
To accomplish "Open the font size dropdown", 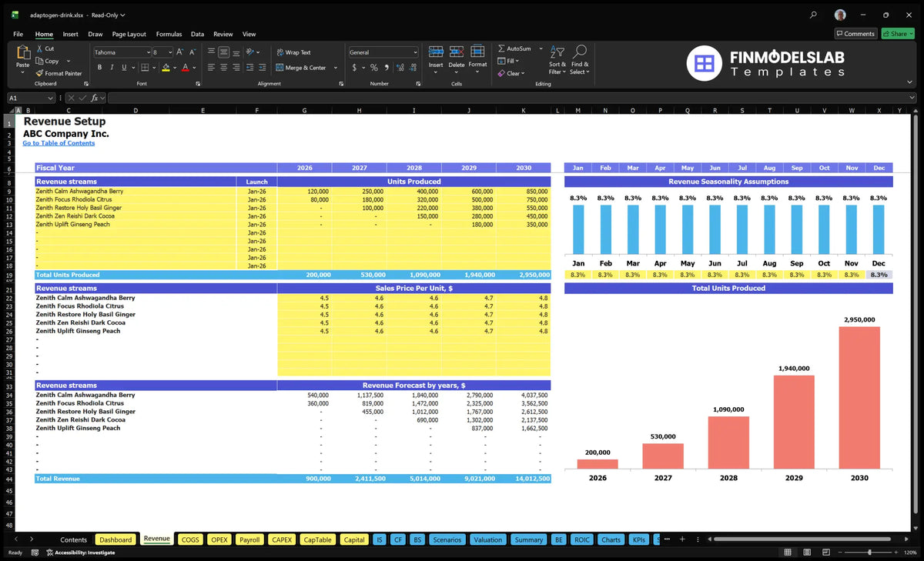I will coord(169,52).
